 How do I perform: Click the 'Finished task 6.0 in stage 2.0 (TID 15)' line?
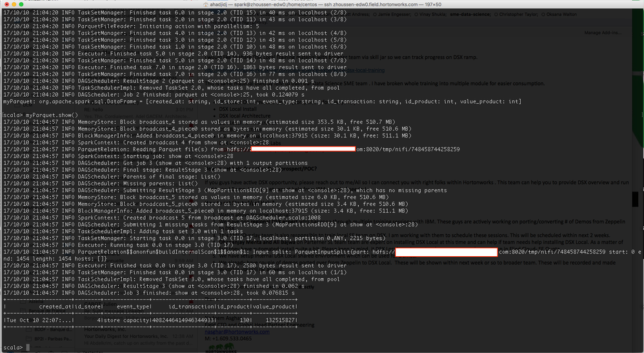[x=175, y=13]
